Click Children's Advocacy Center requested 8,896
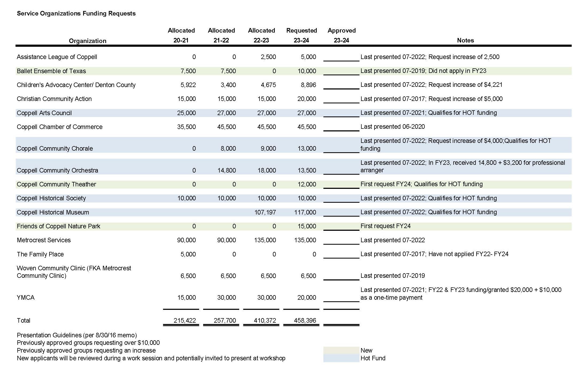Viewport: 588px width, 371px height. 308,85
